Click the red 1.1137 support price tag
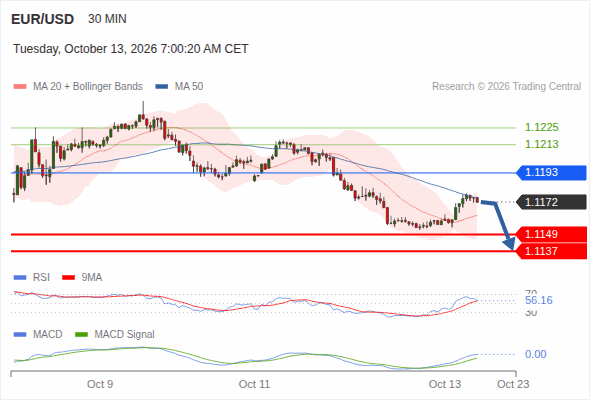590x400 pixels. 551,251
